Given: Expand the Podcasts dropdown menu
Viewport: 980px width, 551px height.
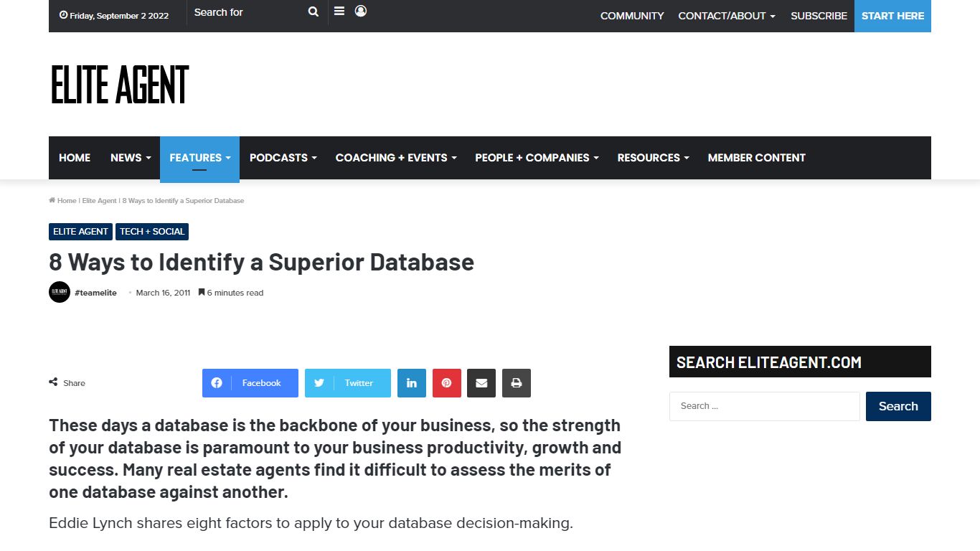Looking at the screenshot, I should pyautogui.click(x=283, y=158).
